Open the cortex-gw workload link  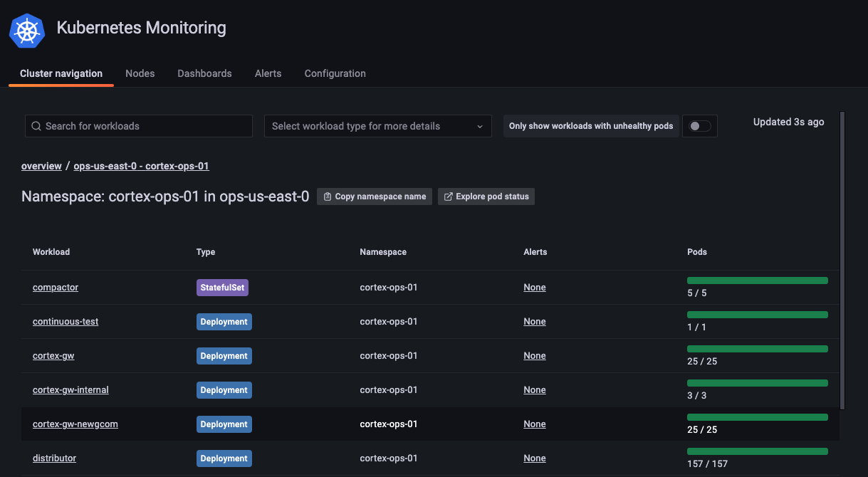(53, 356)
